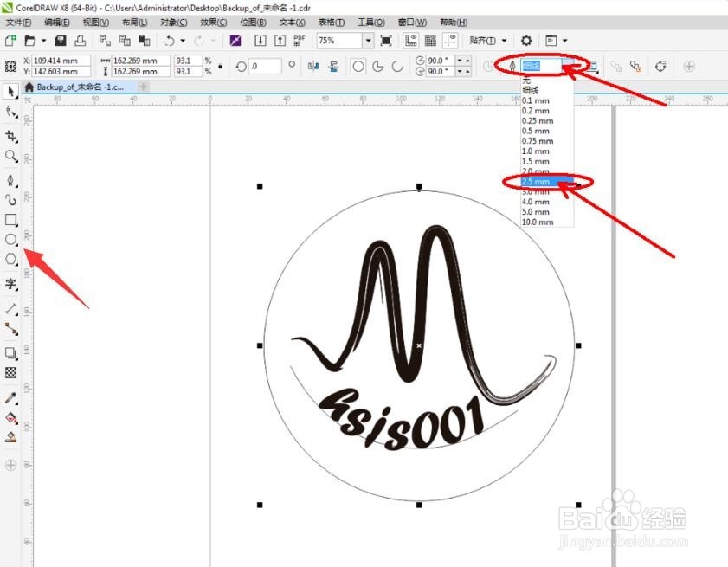Open a file using the folder icon

pos(30,41)
